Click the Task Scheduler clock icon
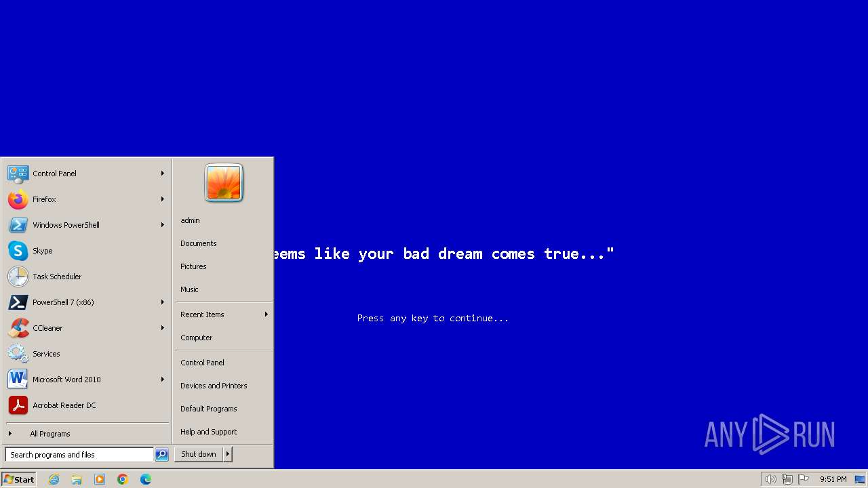Screen dimensions: 868x488 pos(18,277)
